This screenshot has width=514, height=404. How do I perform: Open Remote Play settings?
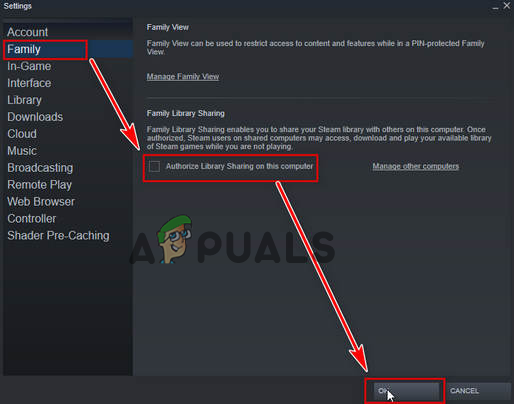pos(39,185)
